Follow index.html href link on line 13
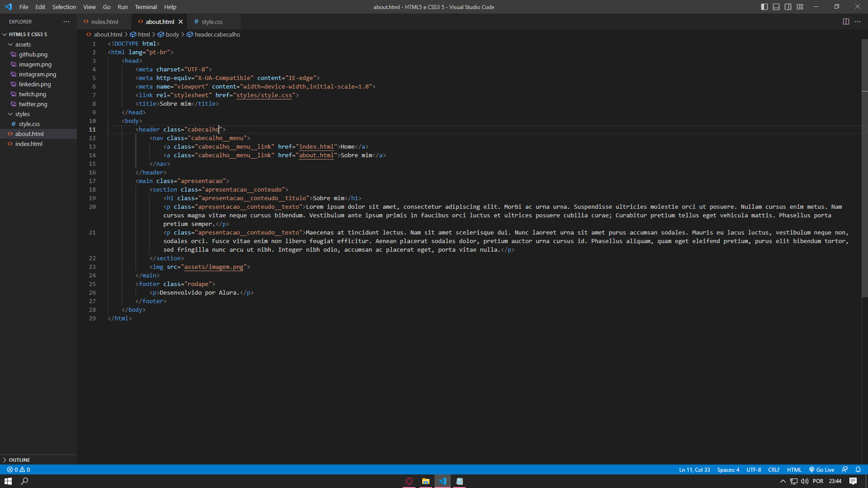 coord(316,147)
